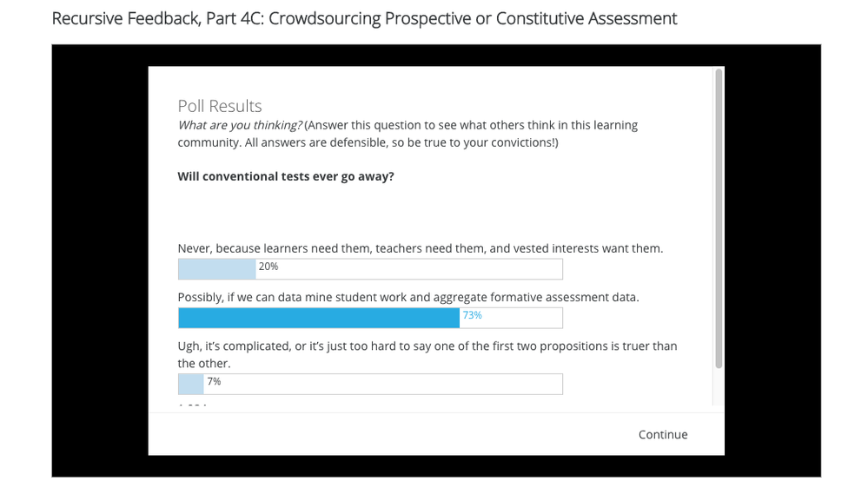
Task: Click the black backdrop right of the dialog
Action: (x=772, y=260)
